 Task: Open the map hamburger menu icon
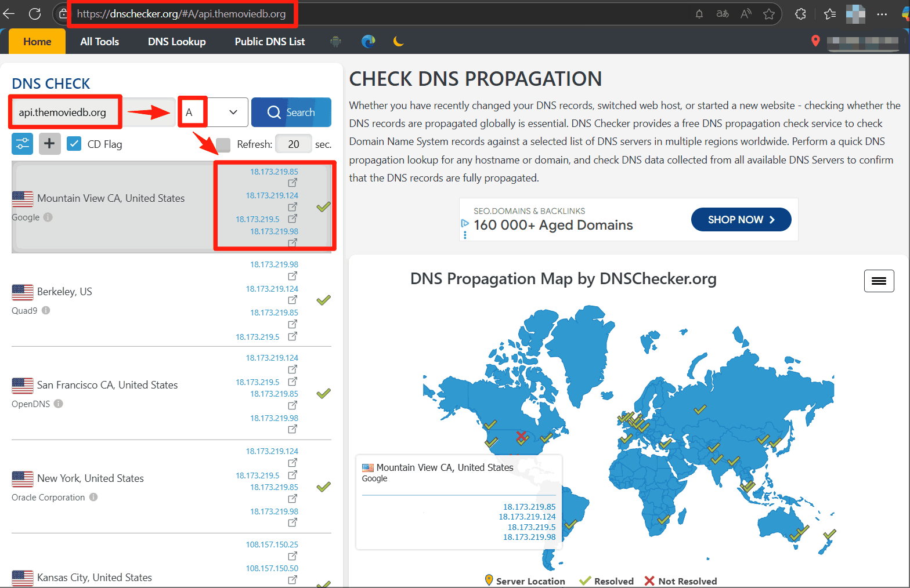(x=879, y=281)
